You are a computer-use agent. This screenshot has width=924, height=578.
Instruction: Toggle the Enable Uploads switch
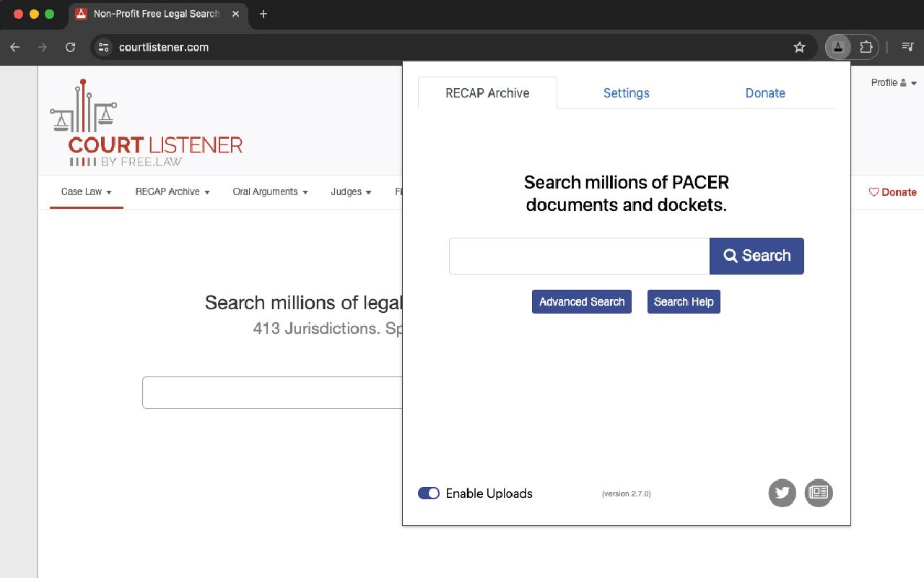tap(429, 493)
